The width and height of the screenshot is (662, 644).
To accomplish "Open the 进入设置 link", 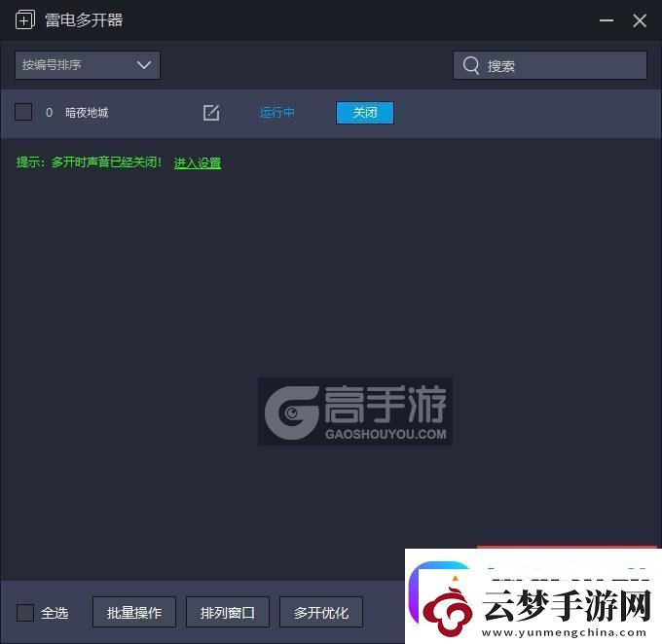I will tap(198, 162).
